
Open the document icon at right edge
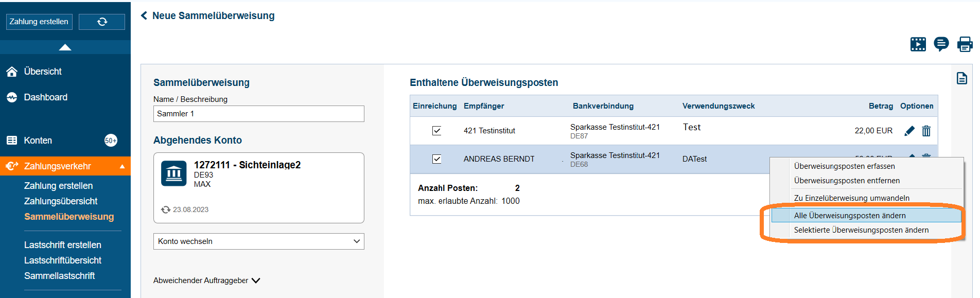961,78
